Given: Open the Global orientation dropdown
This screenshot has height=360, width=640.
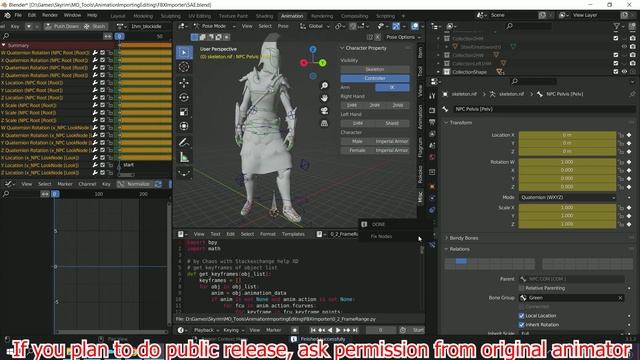Looking at the screenshot, I should pos(314,26).
